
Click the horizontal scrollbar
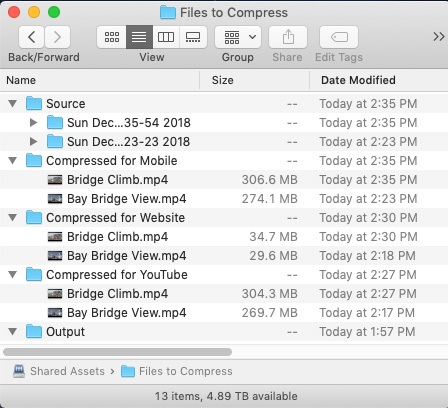click(x=117, y=352)
